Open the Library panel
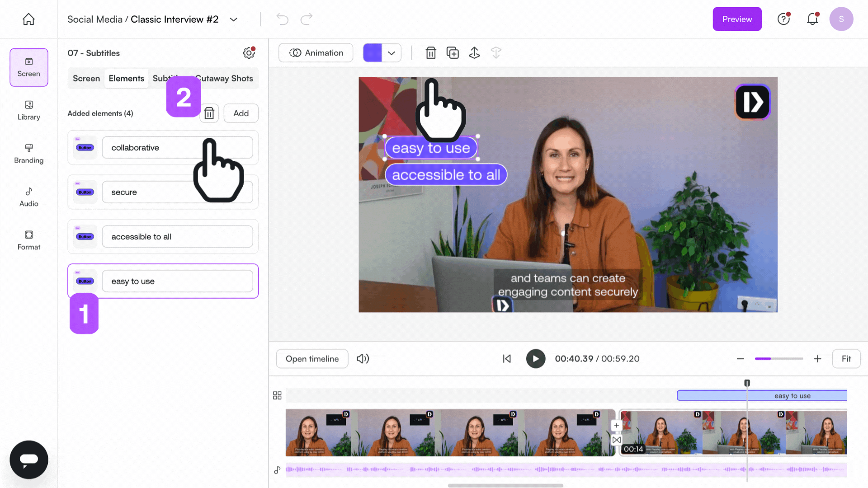The height and width of the screenshot is (488, 868). pos(28,110)
